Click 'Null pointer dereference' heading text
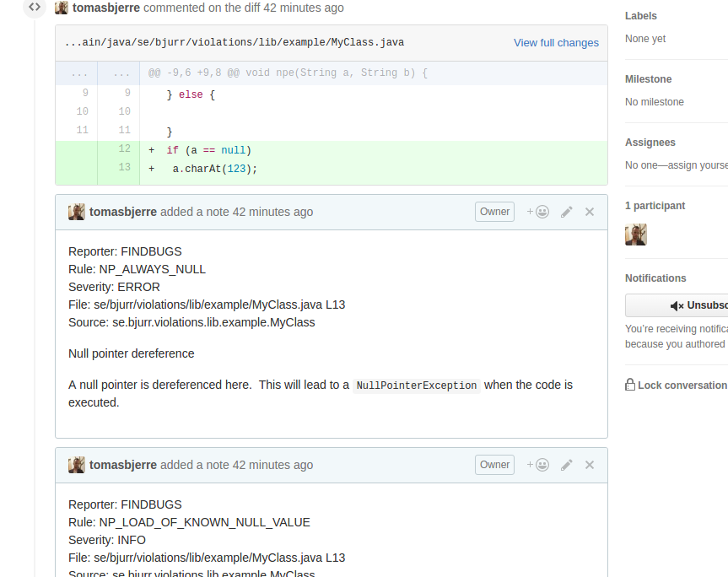Image resolution: width=728 pixels, height=577 pixels. [x=132, y=353]
